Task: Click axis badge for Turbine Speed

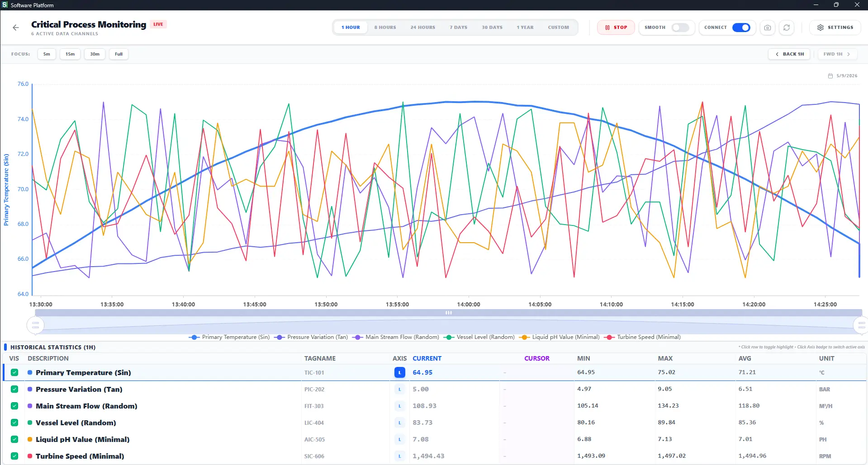Action: pos(399,456)
